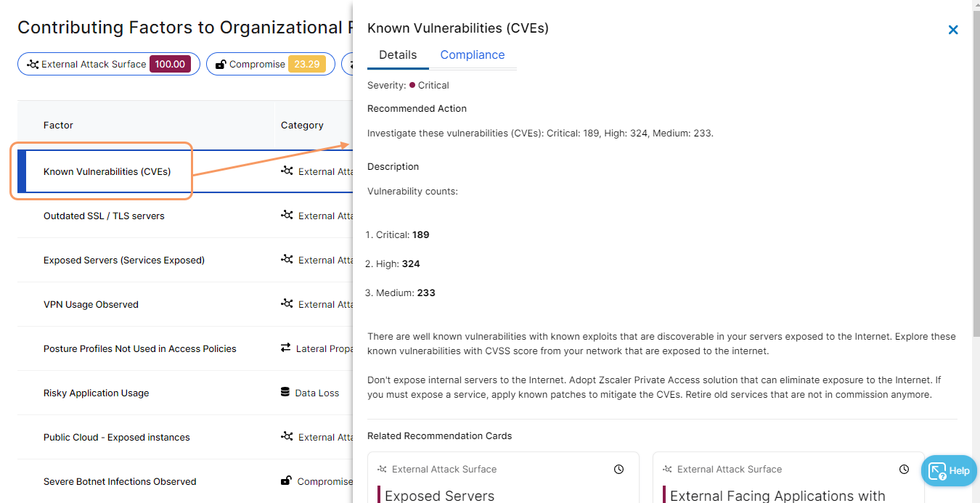This screenshot has width=980, height=503.
Task: Open Severe Botnet Infections Observed row
Action: [x=120, y=482]
